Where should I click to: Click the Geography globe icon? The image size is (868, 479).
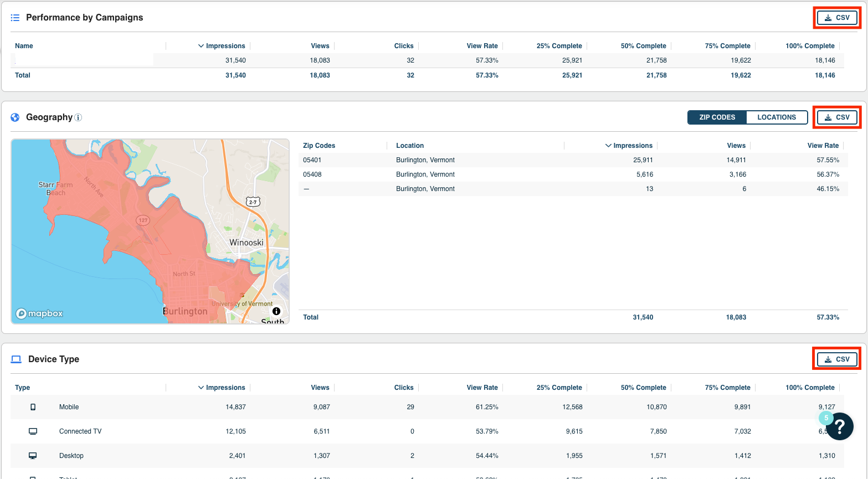tap(15, 117)
